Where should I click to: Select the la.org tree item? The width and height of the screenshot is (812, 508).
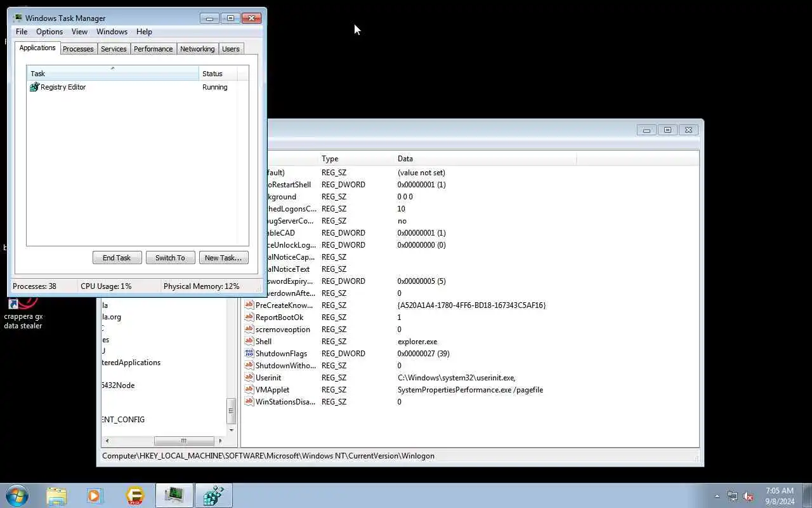pyautogui.click(x=112, y=317)
